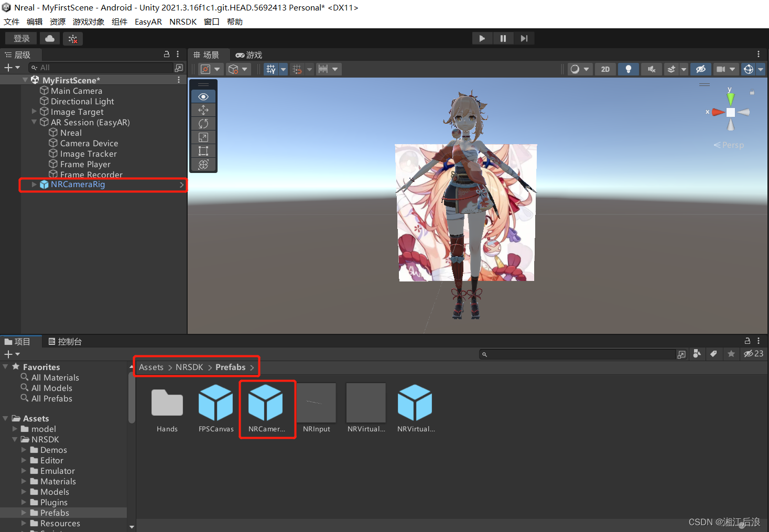This screenshot has width=769, height=532.
Task: Click the collab bug-like icon beside cloud
Action: tap(73, 39)
